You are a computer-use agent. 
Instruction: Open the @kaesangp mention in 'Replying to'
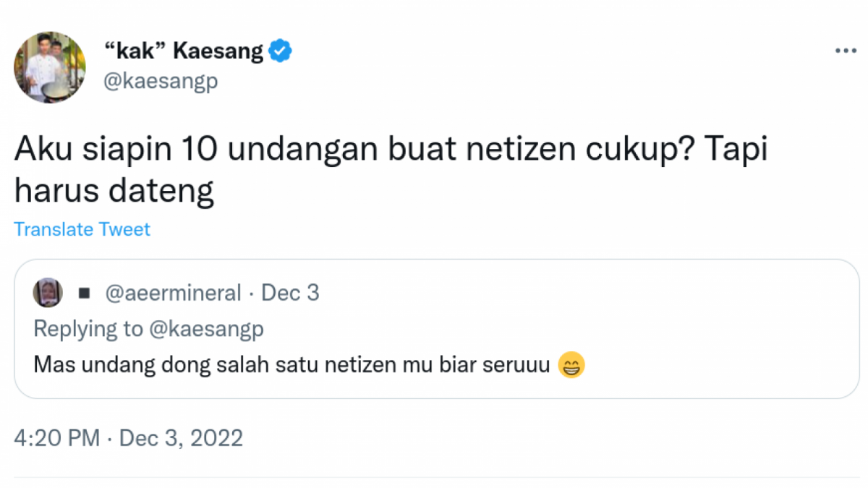click(208, 329)
